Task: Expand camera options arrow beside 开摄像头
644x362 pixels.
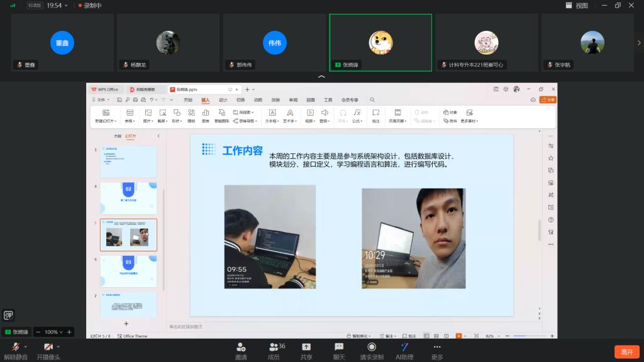Action: coord(58,346)
